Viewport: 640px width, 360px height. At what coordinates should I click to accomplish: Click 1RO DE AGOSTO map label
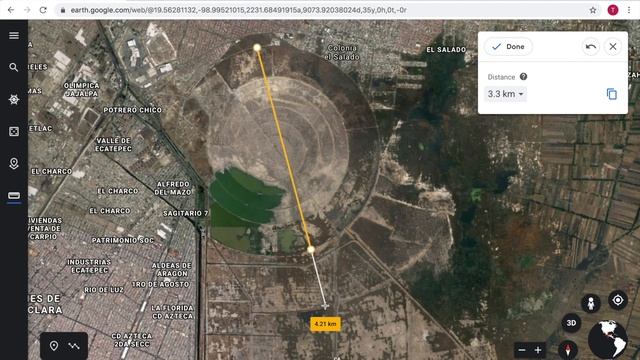pyautogui.click(x=160, y=284)
